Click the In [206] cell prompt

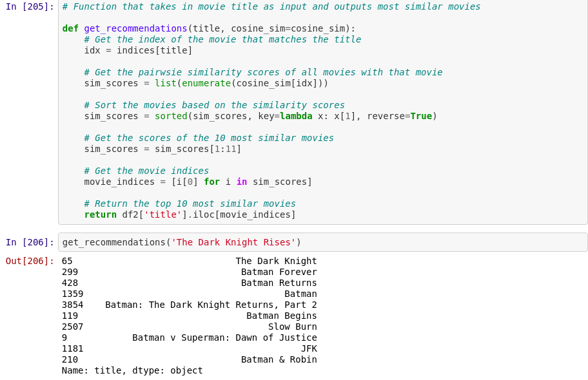(30, 242)
